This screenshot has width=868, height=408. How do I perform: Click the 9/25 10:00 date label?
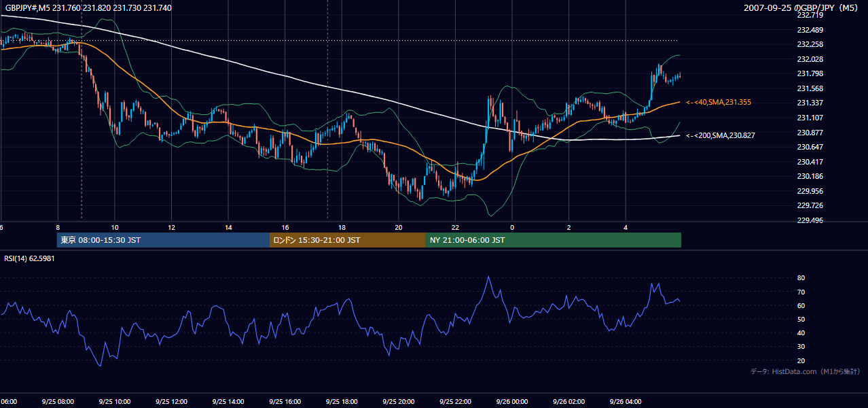coord(114,402)
